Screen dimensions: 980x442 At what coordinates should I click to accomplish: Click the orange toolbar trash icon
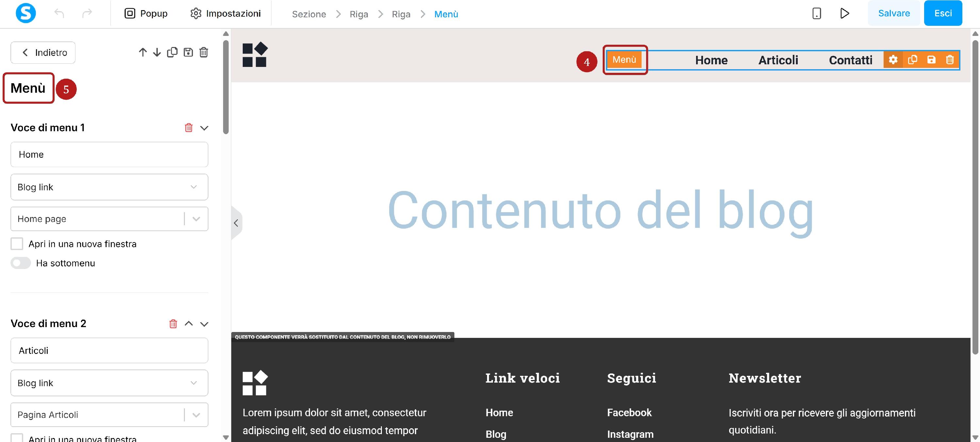coord(950,60)
